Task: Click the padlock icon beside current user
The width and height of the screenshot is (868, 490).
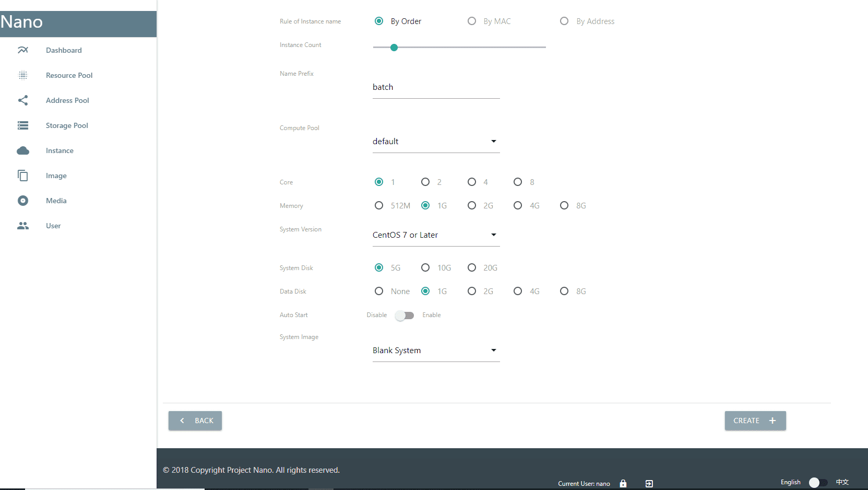Action: pos(623,484)
